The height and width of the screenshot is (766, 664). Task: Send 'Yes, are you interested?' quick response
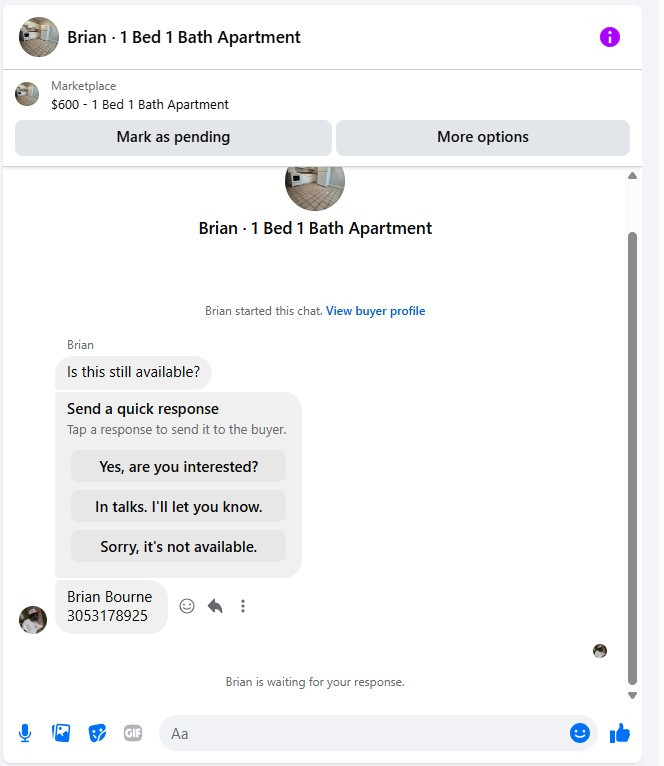tap(178, 466)
